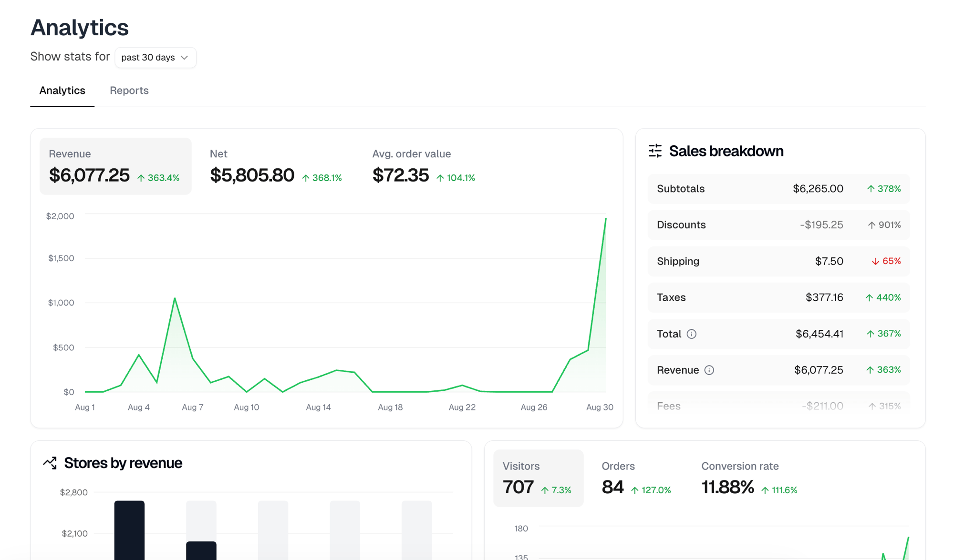Image resolution: width=954 pixels, height=560 pixels.
Task: Click the second store bar in chart
Action: pyautogui.click(x=201, y=550)
